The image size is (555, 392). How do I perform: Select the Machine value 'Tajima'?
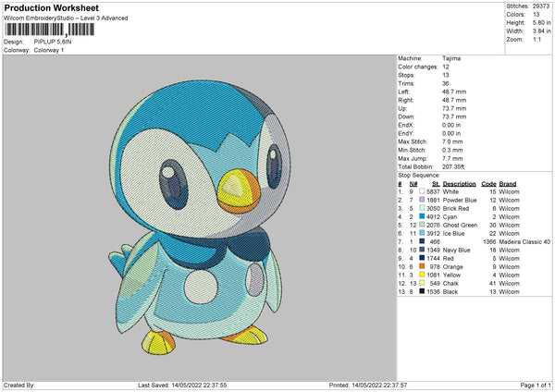451,58
